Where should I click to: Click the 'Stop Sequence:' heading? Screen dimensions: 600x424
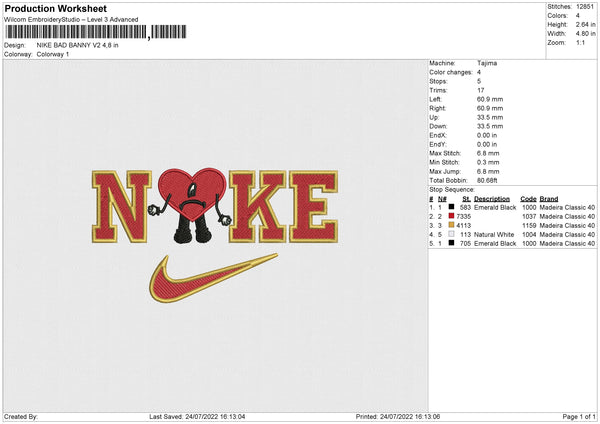452,190
